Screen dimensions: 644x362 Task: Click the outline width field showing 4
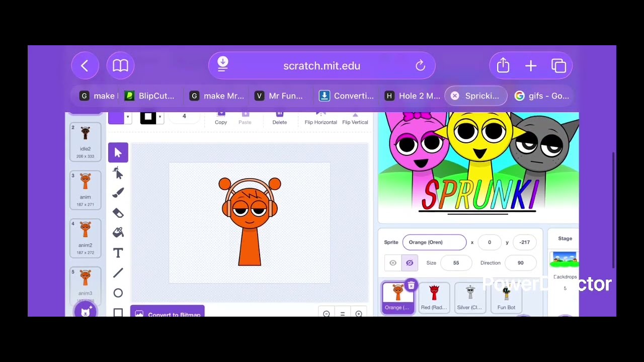(184, 117)
